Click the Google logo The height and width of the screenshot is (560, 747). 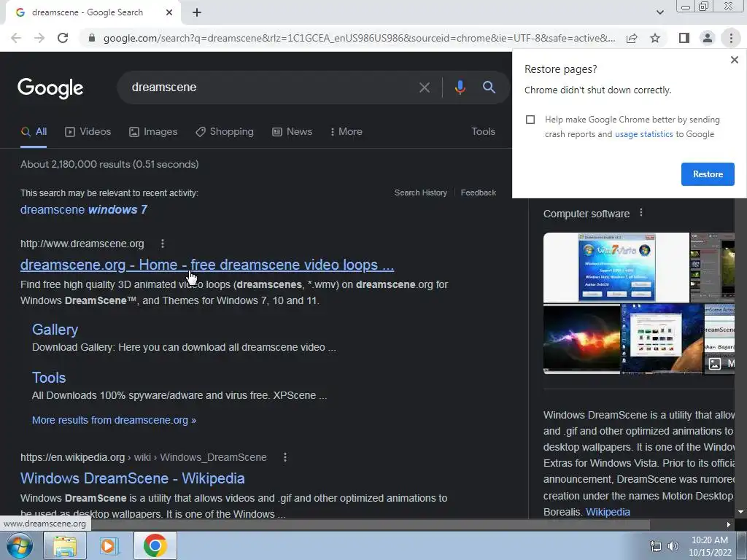pyautogui.click(x=50, y=88)
